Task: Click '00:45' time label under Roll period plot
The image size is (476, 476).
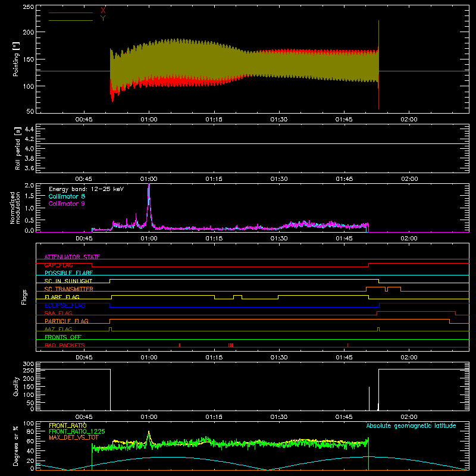Action: tap(84, 179)
